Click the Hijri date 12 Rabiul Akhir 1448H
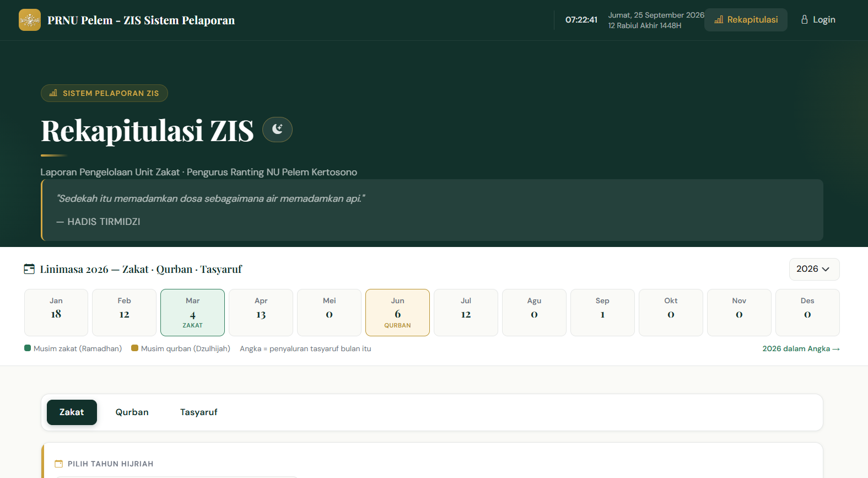The image size is (868, 478). tap(645, 25)
